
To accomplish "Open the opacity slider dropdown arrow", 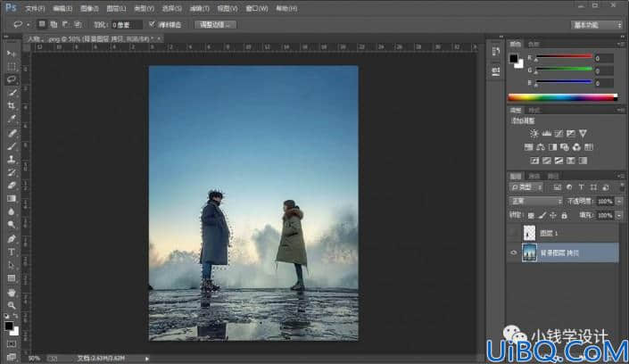I will (619, 201).
